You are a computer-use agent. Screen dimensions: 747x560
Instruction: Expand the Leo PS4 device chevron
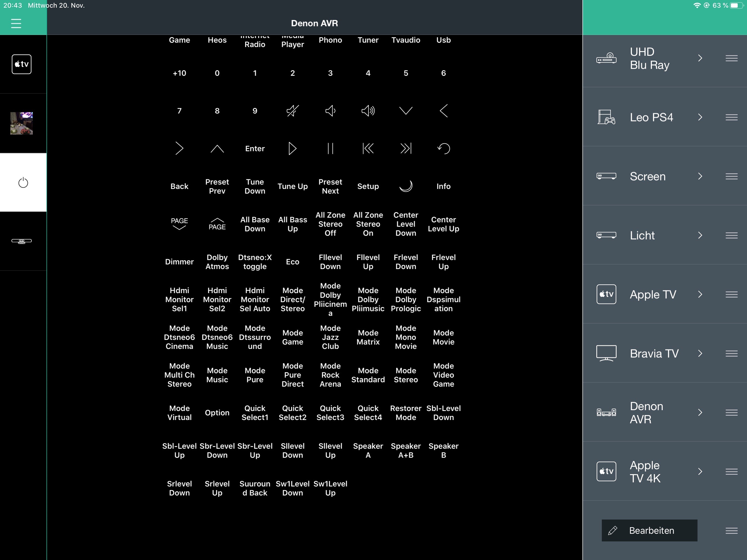click(700, 117)
